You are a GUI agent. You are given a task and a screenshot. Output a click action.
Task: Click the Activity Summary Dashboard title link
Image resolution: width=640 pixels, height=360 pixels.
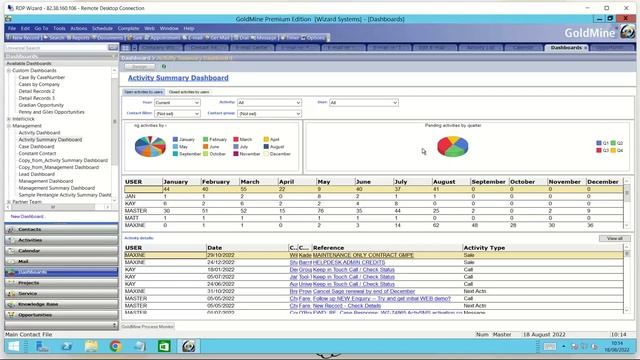click(x=178, y=78)
